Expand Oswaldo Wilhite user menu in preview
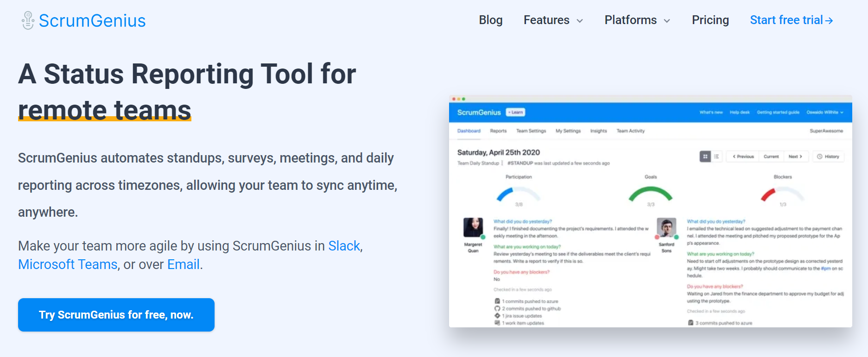Screen dimensions: 868x357 pos(825,112)
